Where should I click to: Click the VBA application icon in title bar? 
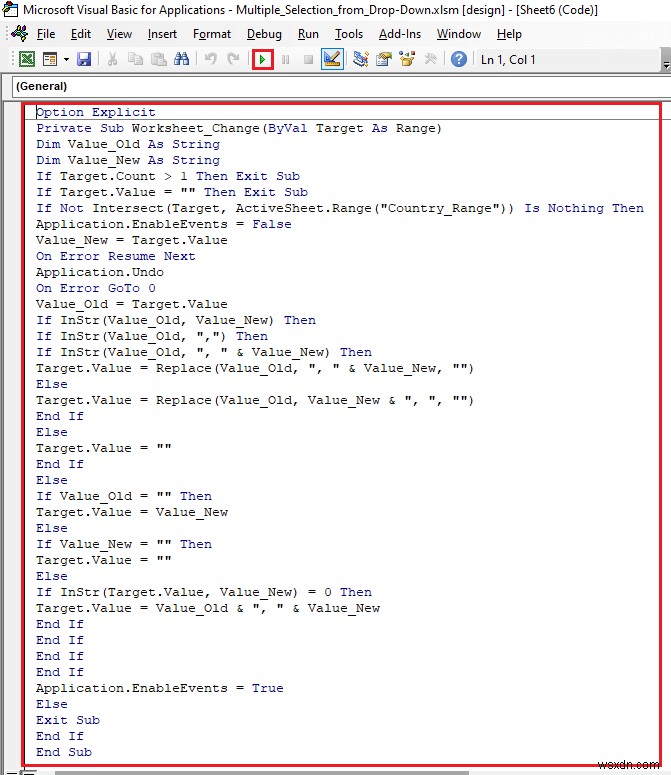10,10
